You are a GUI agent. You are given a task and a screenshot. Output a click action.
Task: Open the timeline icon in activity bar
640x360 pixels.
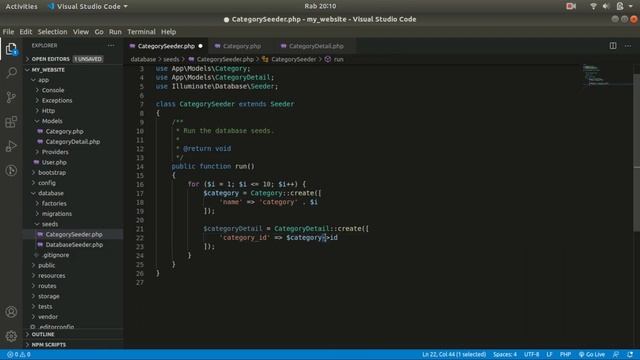coord(11,170)
